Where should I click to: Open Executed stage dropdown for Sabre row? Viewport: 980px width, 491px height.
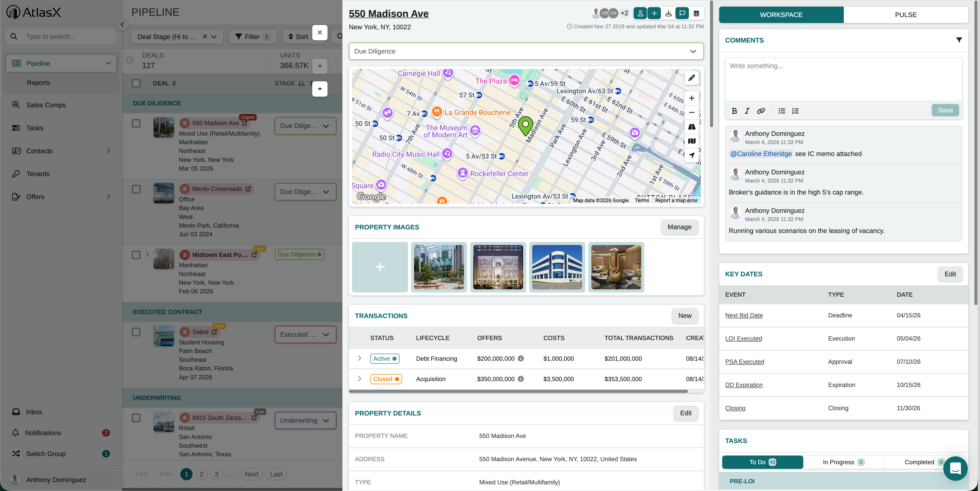pos(305,334)
